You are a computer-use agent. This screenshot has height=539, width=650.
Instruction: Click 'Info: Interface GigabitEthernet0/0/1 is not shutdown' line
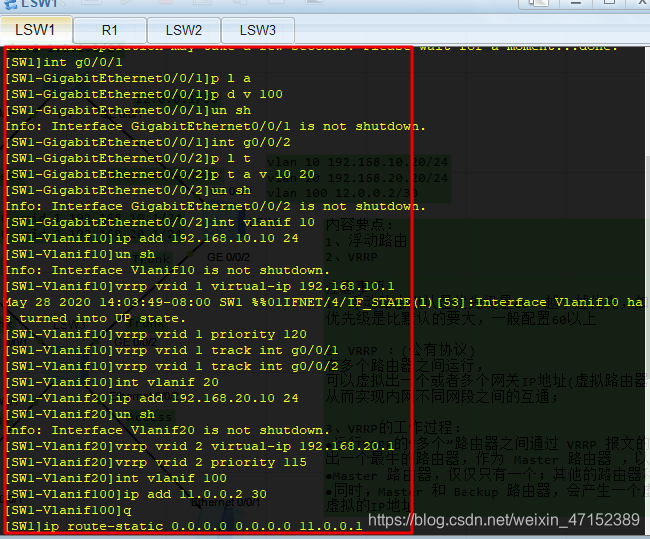[215, 126]
